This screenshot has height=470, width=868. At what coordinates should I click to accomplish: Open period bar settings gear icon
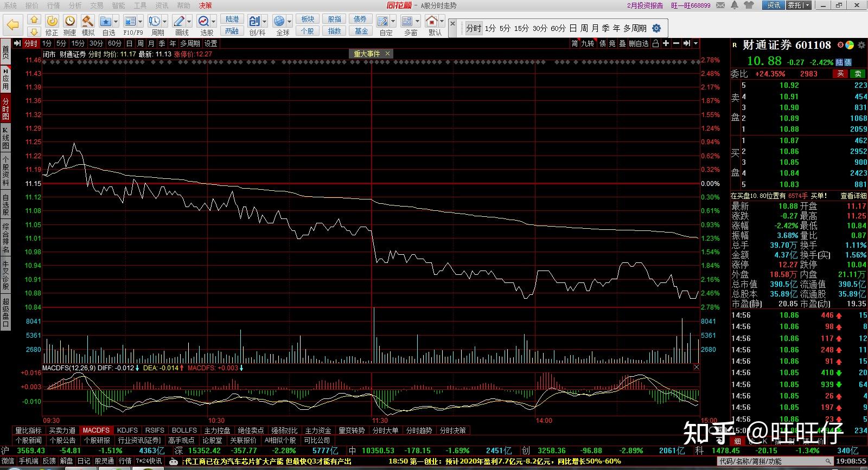click(656, 28)
